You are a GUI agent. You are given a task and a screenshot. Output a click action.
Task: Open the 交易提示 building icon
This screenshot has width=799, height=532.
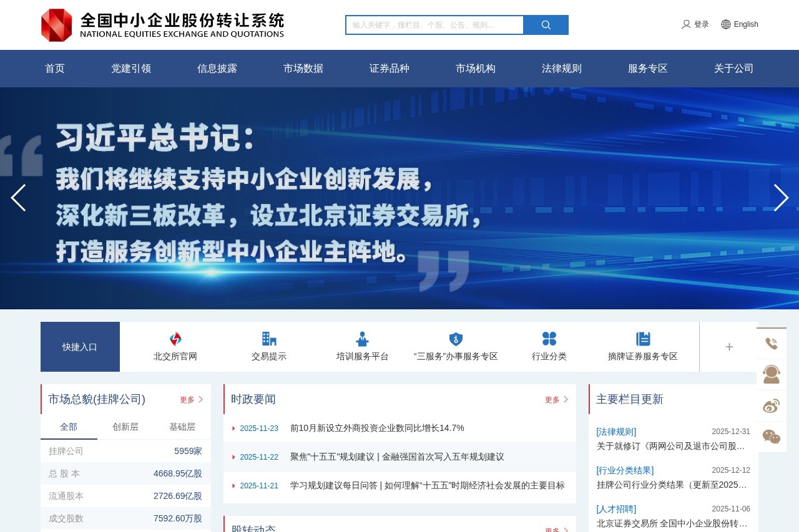pos(269,339)
